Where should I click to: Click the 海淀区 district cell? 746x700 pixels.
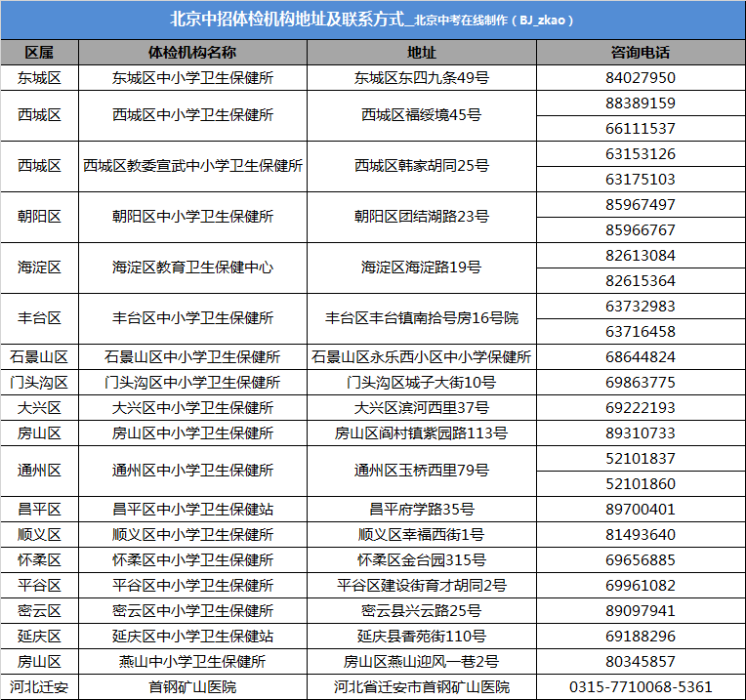[x=39, y=268]
